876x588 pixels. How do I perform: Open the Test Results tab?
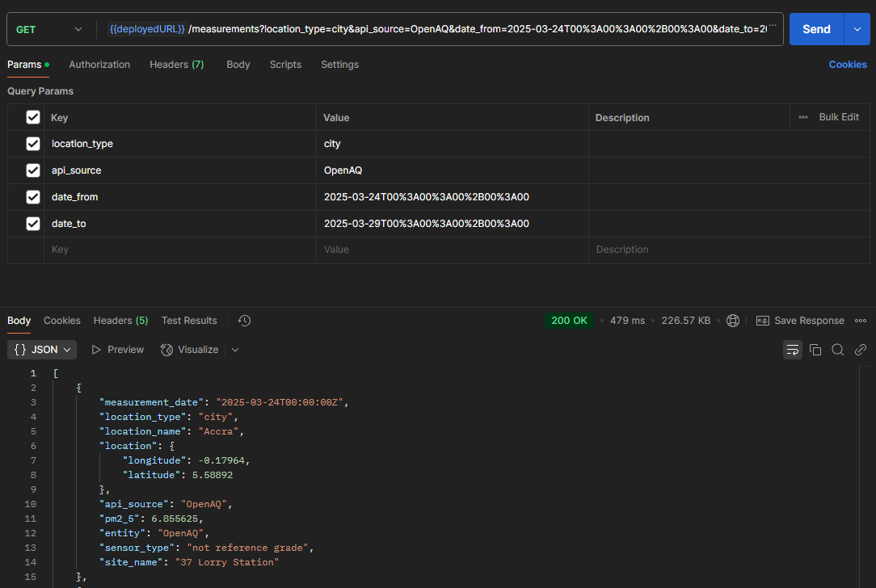coord(189,320)
